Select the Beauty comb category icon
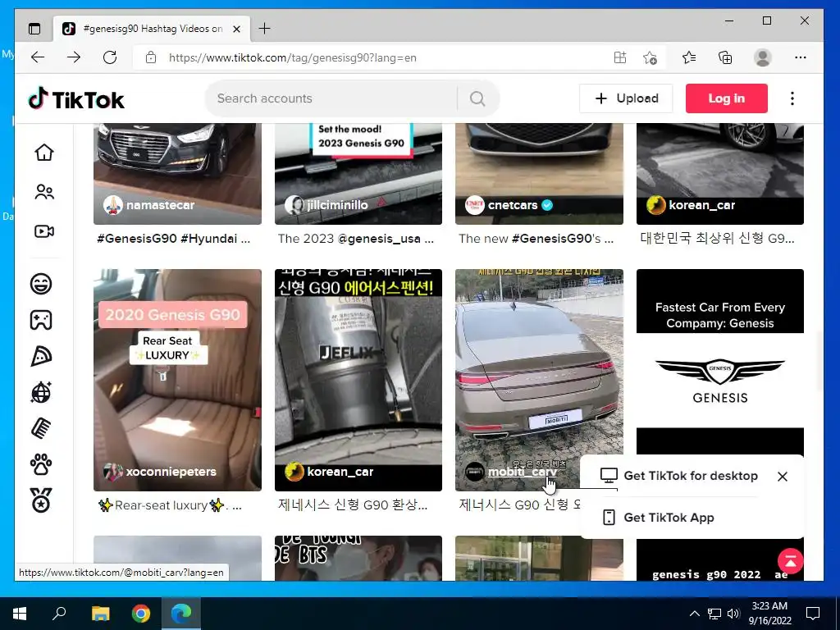Image resolution: width=840 pixels, height=630 pixels. tap(41, 428)
